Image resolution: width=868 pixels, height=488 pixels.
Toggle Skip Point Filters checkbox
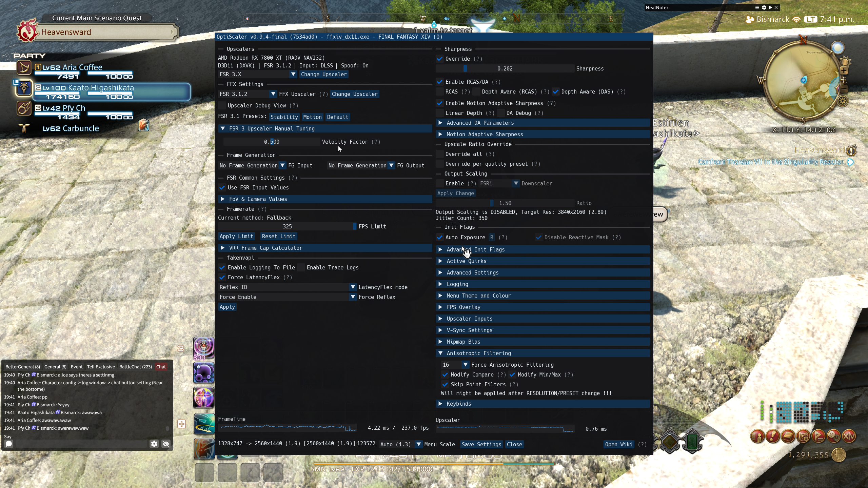pyautogui.click(x=445, y=385)
